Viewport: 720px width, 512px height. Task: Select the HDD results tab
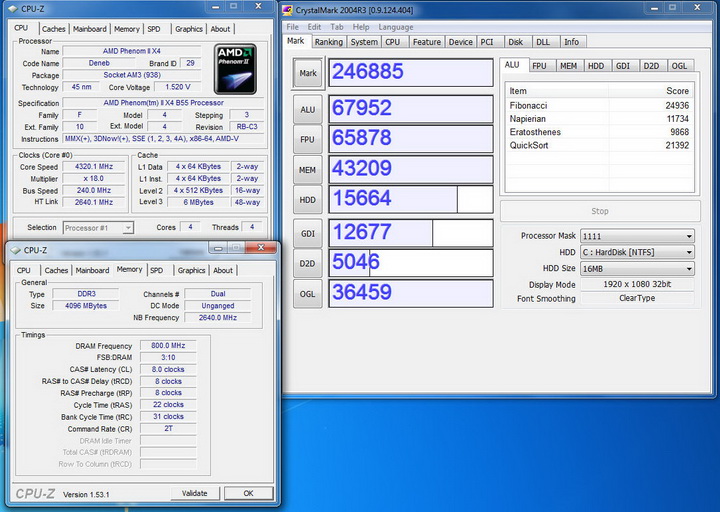coord(596,66)
